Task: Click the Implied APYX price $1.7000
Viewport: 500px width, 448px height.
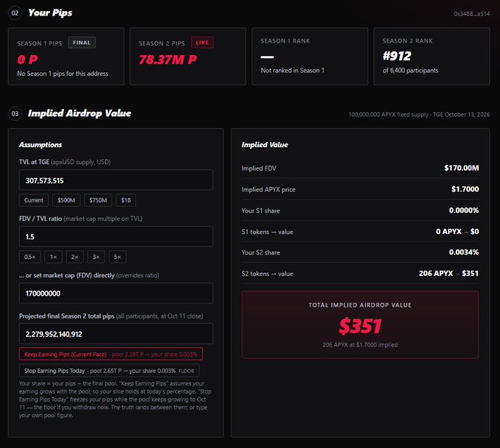Action: [x=465, y=189]
